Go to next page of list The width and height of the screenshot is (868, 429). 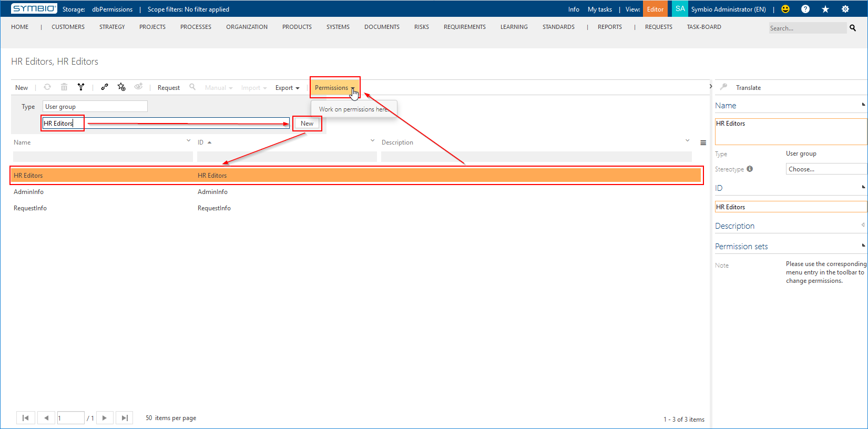[x=105, y=418]
